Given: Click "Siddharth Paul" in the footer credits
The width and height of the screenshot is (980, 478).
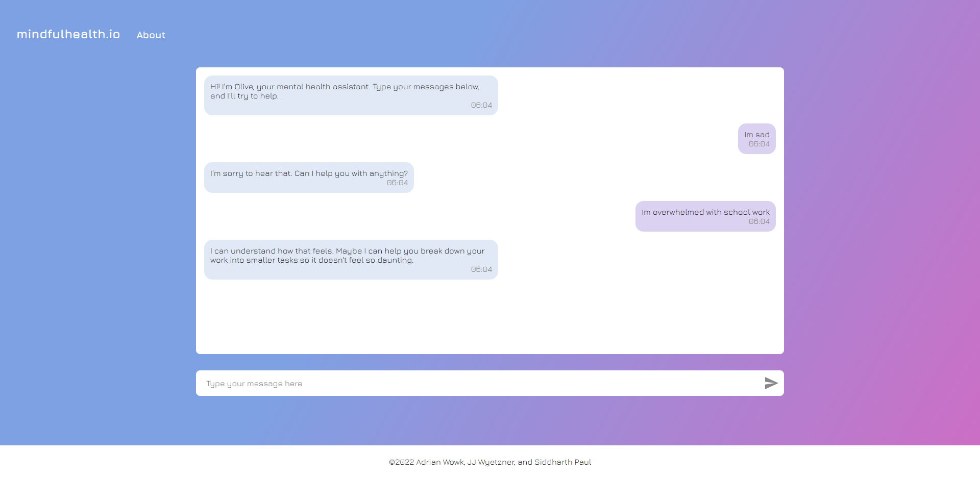Looking at the screenshot, I should point(563,462).
